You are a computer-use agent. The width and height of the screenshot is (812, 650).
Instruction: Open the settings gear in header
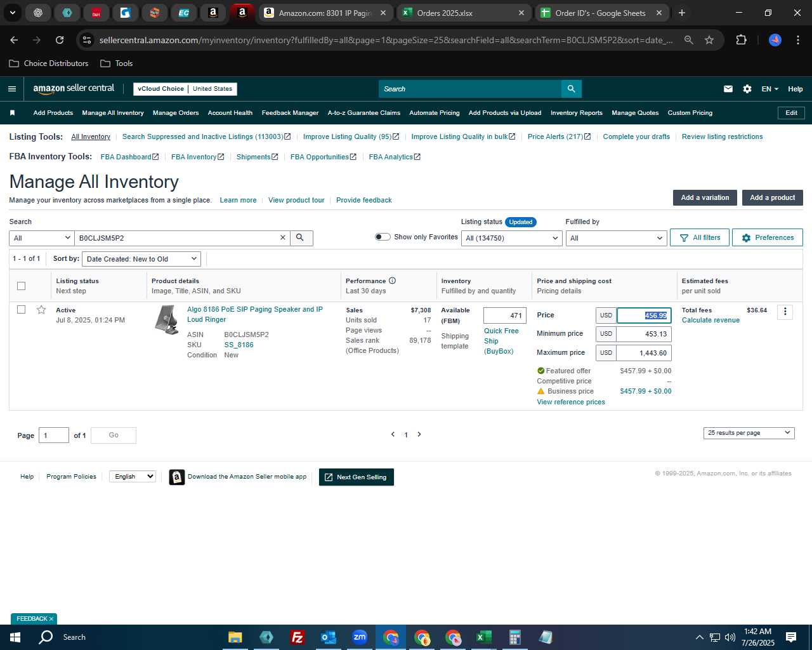point(747,89)
